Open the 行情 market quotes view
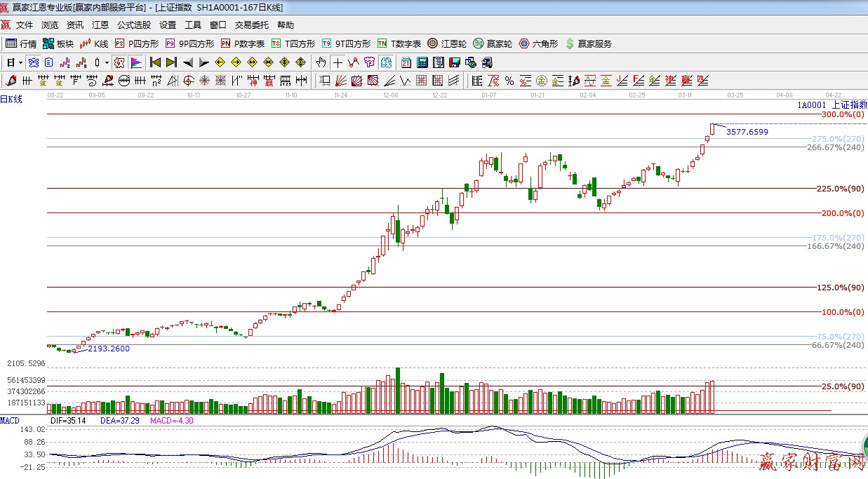Image resolution: width=868 pixels, height=479 pixels. tap(21, 43)
